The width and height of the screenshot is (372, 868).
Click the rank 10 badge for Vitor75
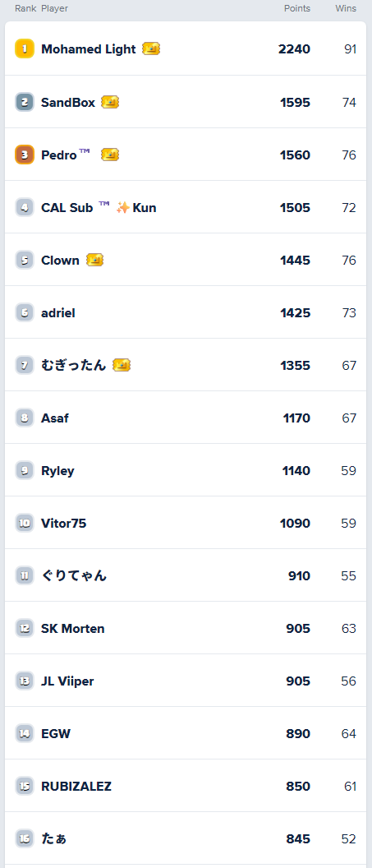coord(25,523)
